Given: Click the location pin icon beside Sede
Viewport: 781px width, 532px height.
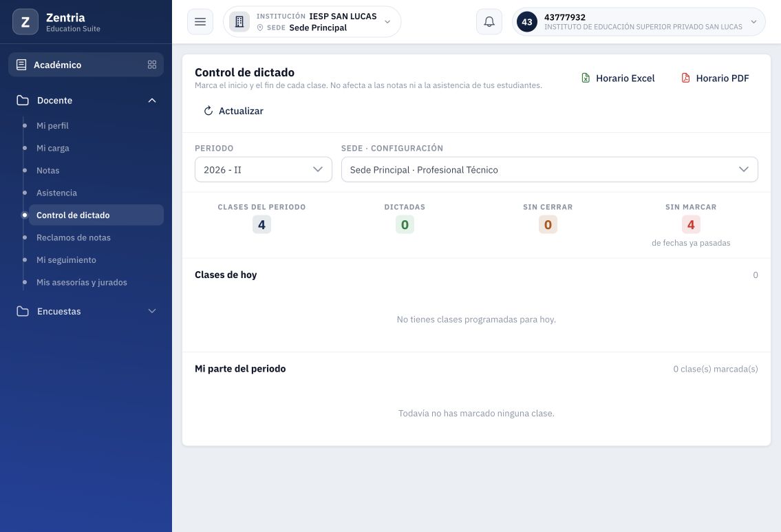Looking at the screenshot, I should coord(260,28).
